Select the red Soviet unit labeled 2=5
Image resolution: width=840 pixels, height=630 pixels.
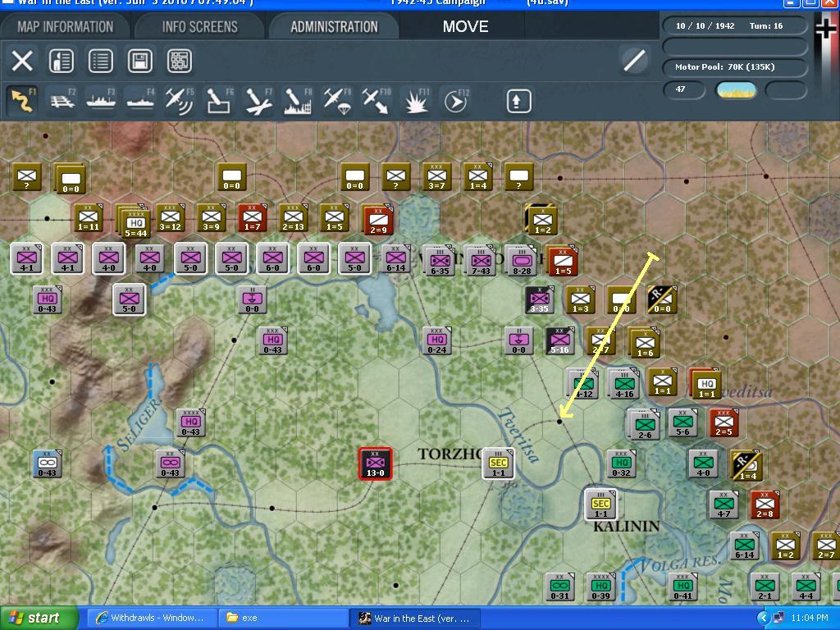tap(724, 423)
